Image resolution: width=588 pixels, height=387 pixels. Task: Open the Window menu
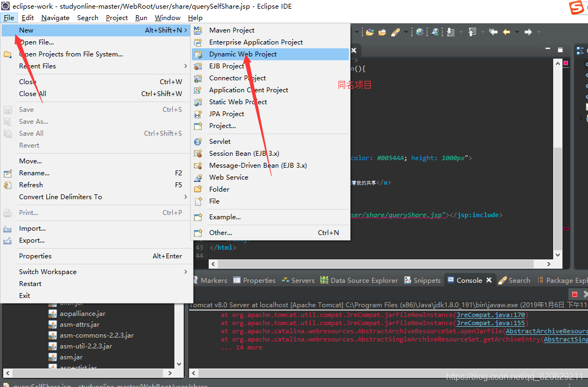click(x=167, y=17)
